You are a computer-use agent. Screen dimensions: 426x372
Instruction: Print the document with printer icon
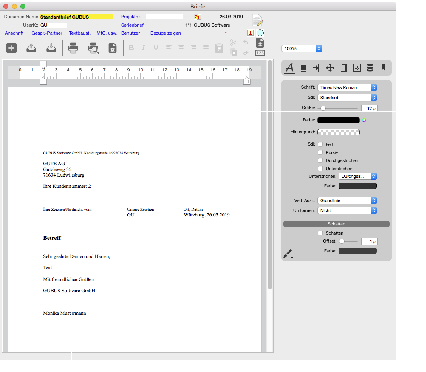(x=73, y=48)
